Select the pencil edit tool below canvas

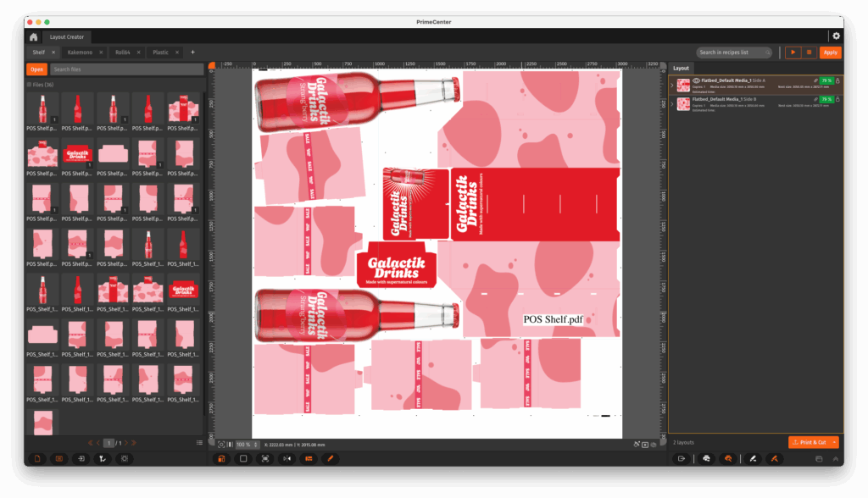(x=331, y=458)
